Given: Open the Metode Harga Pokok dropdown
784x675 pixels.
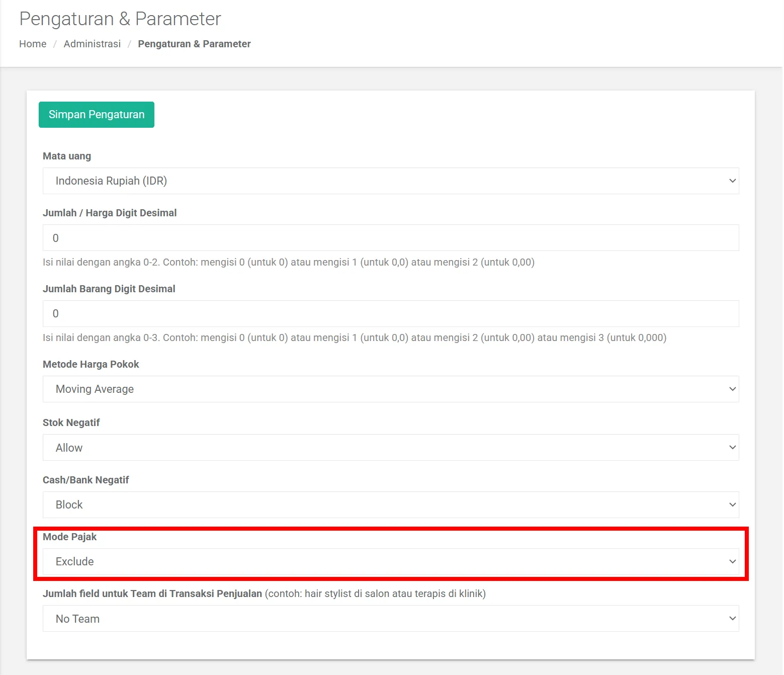Looking at the screenshot, I should click(391, 389).
